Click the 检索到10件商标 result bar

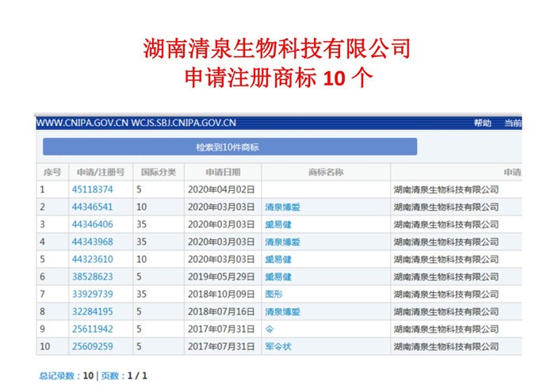click(229, 147)
